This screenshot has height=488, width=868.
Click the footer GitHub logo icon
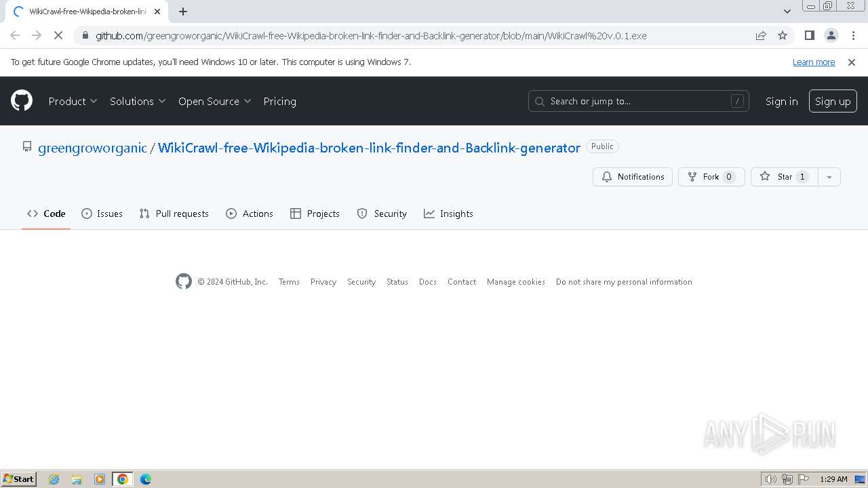[x=184, y=281]
